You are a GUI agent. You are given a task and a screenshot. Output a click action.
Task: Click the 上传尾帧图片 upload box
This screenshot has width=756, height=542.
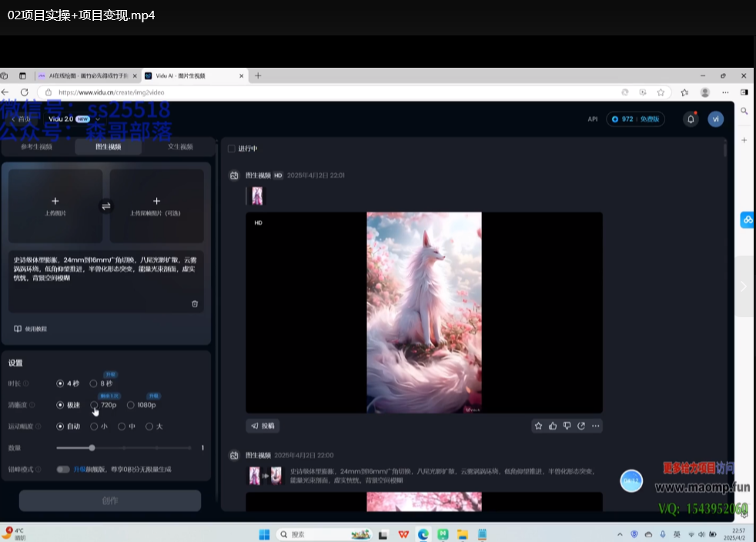tap(157, 206)
